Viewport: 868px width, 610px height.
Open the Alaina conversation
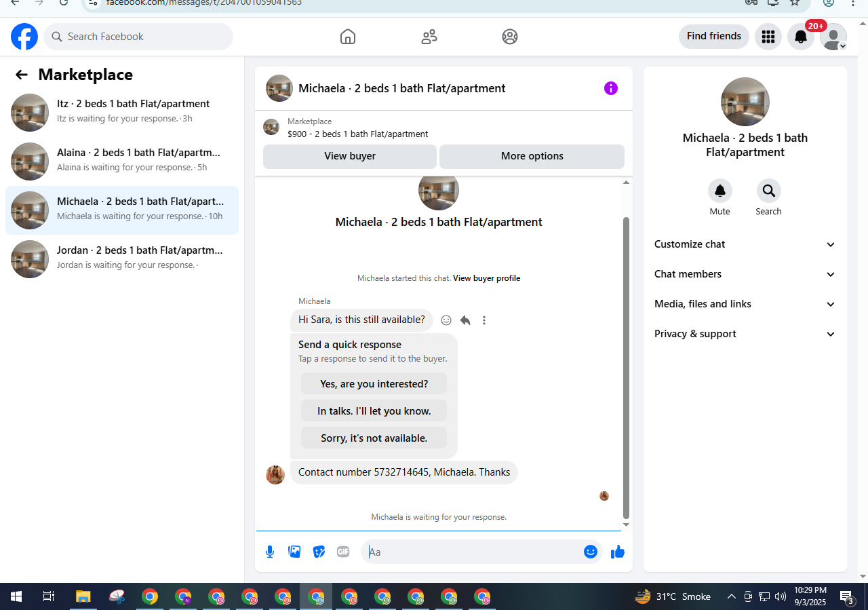[x=122, y=161]
